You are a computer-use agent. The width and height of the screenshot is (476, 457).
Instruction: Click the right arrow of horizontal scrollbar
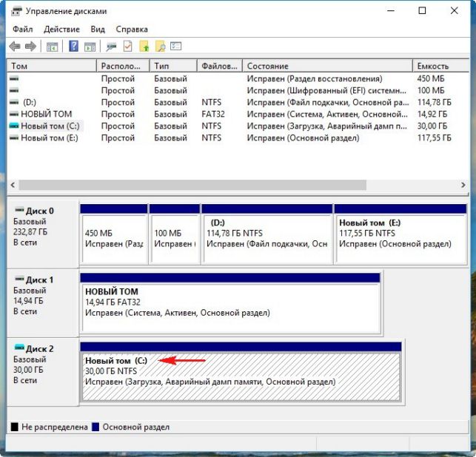click(463, 185)
